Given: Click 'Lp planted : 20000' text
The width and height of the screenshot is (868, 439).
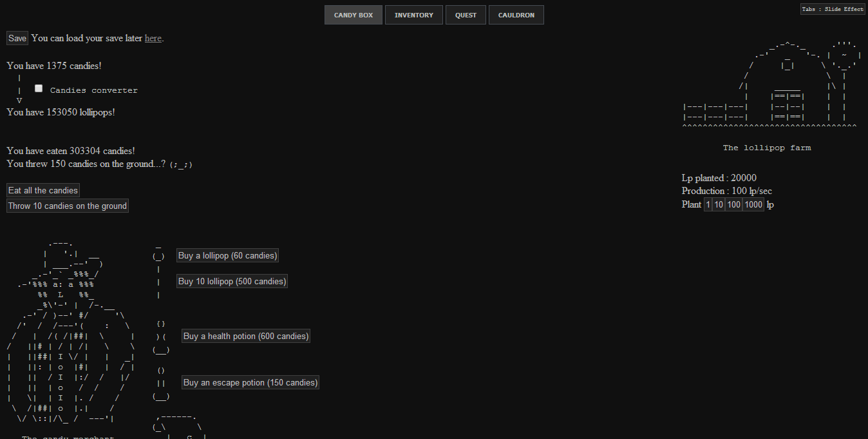Looking at the screenshot, I should point(719,178).
